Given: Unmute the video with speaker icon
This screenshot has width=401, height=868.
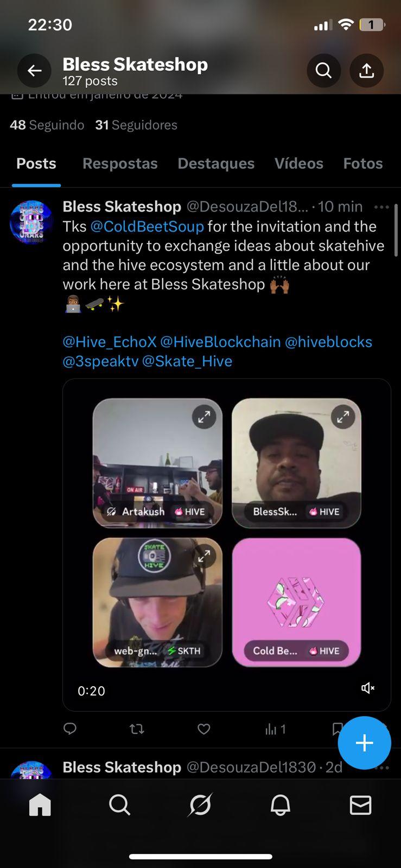Looking at the screenshot, I should (367, 688).
